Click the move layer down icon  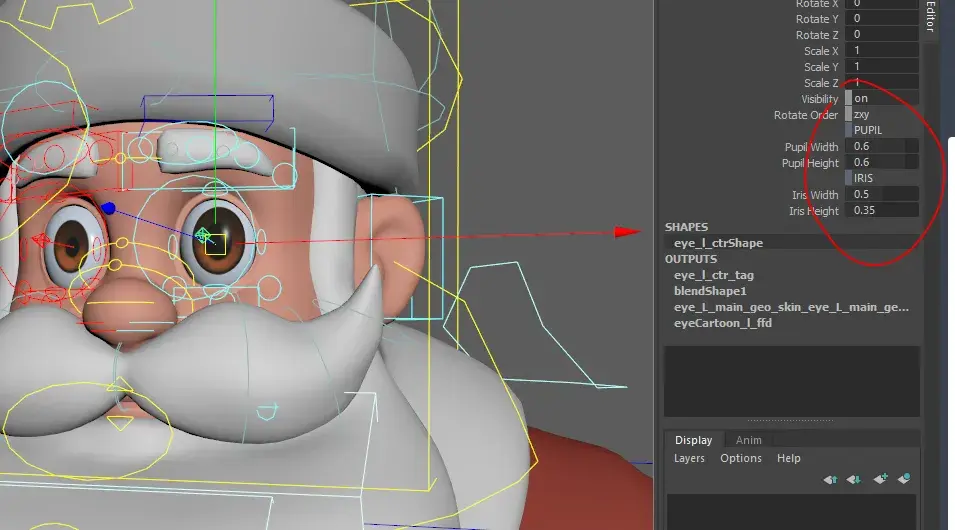(x=854, y=480)
